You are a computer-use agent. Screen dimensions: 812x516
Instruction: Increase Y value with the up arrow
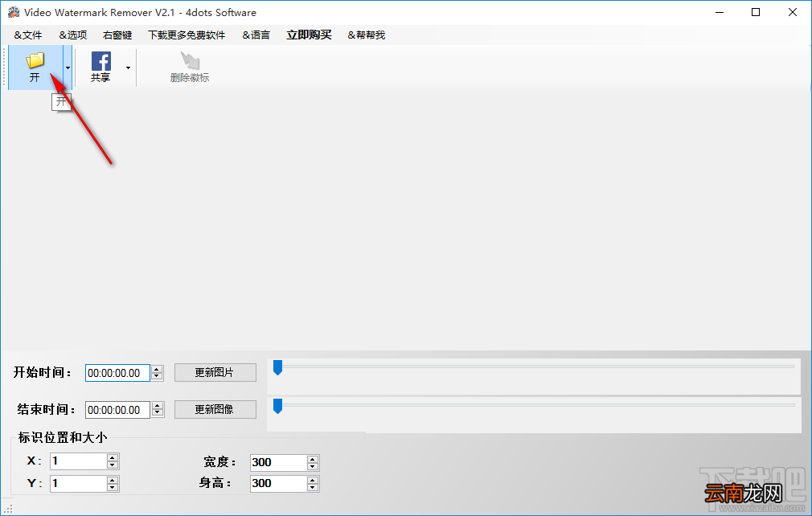(113, 481)
